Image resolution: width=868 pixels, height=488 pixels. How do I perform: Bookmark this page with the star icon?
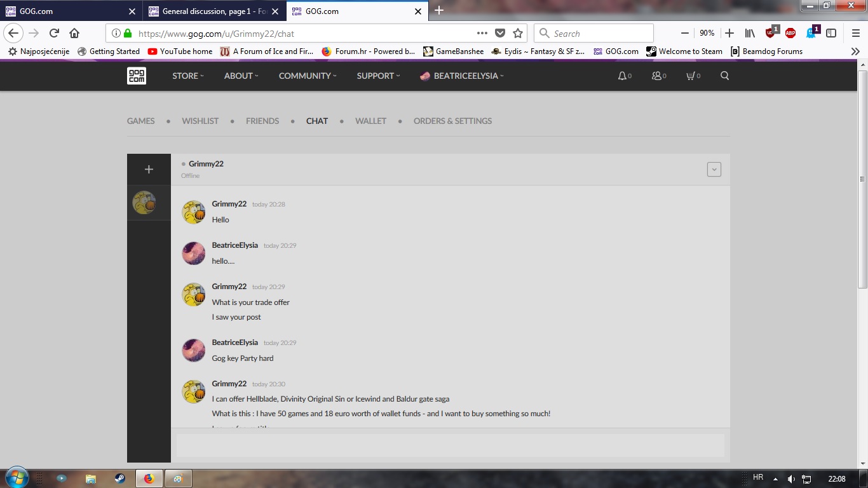[x=518, y=33]
